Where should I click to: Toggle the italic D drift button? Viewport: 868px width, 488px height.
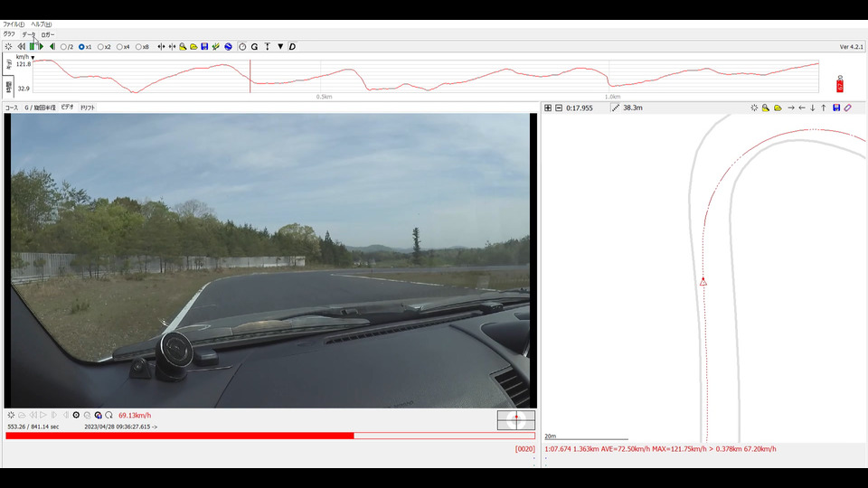pyautogui.click(x=292, y=46)
